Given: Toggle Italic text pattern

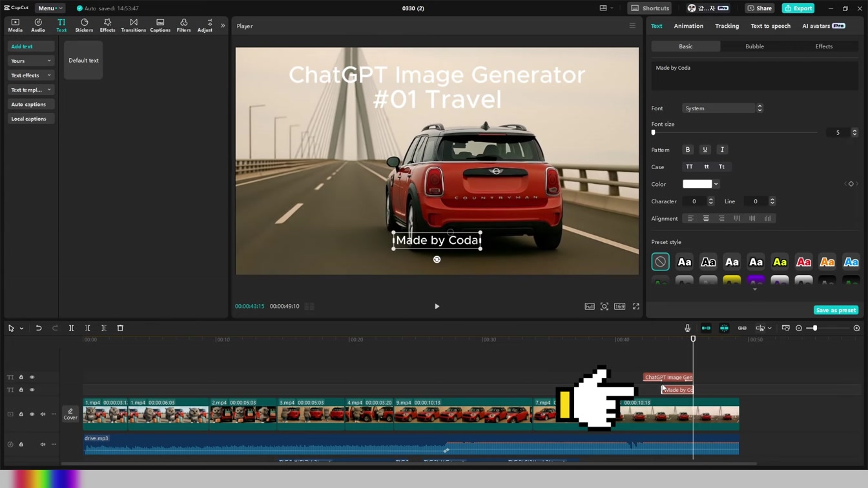Looking at the screenshot, I should [722, 150].
